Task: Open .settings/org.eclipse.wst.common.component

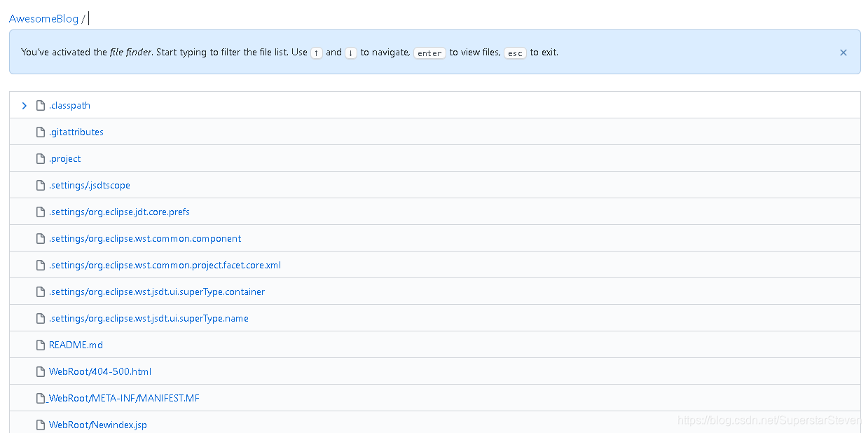Action: pyautogui.click(x=145, y=239)
